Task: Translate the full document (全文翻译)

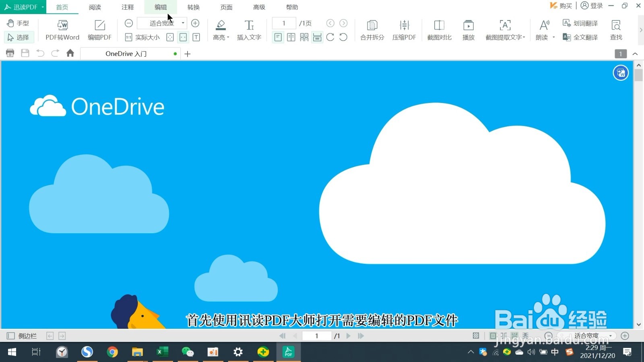Action: [x=580, y=37]
